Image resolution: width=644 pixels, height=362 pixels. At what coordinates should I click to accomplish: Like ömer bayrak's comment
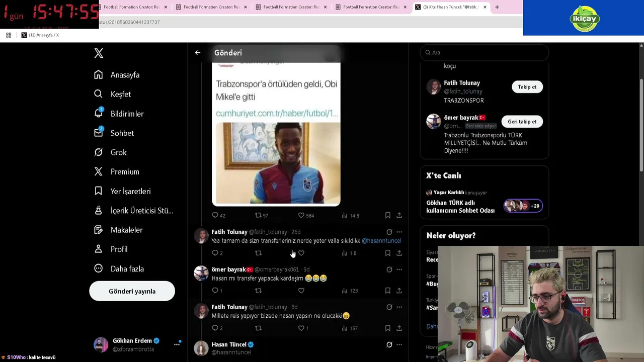tap(301, 291)
